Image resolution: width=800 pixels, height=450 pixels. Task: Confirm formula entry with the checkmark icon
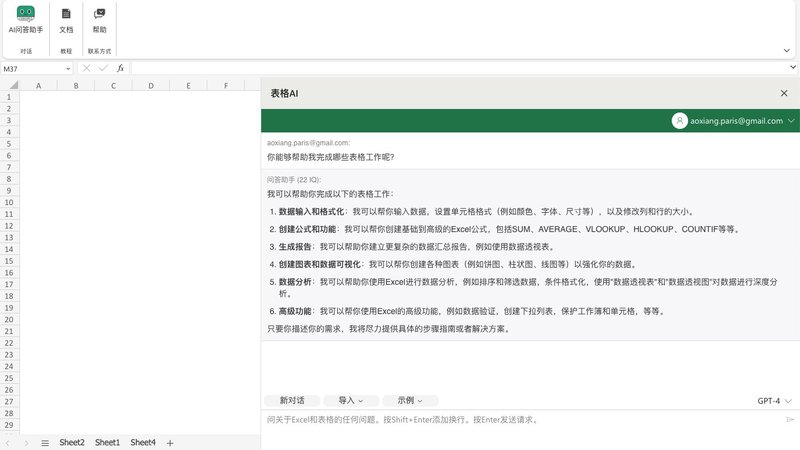(x=103, y=68)
